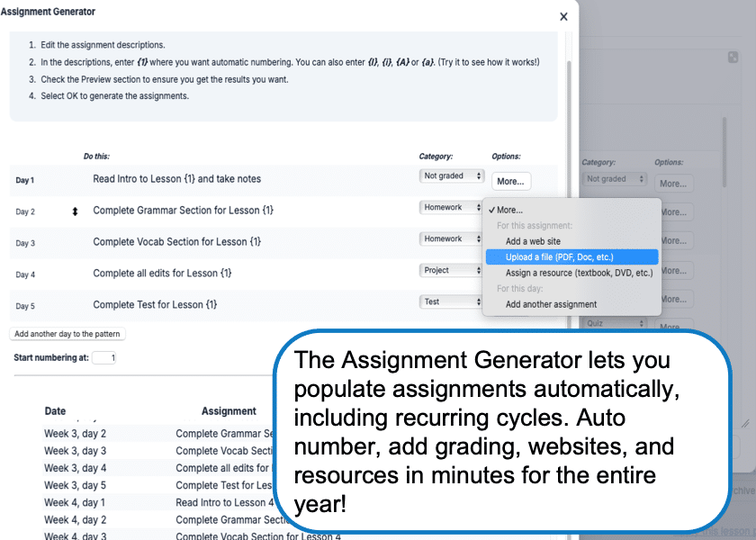The height and width of the screenshot is (540, 756).
Task: Click the expand icon in background window
Action: click(733, 58)
